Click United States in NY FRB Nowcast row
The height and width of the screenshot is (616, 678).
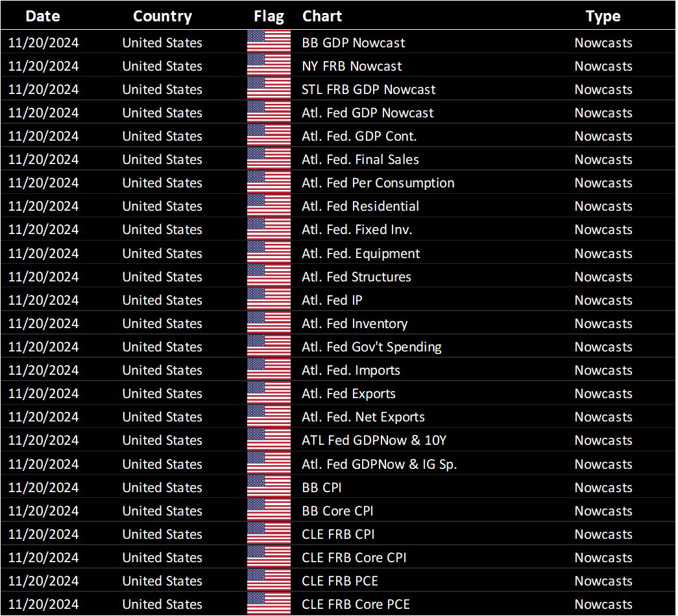[x=162, y=66]
